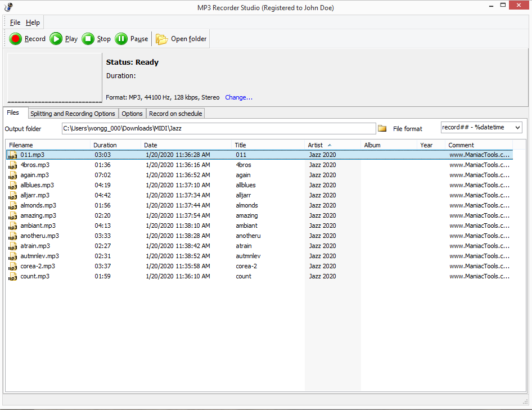Sort list by Duration column header
Image resolution: width=532 pixels, height=410 pixels.
pos(105,145)
